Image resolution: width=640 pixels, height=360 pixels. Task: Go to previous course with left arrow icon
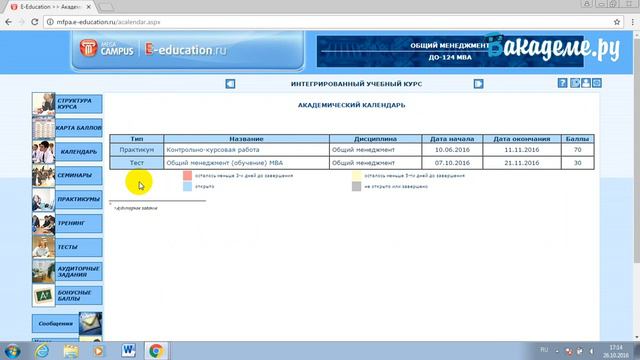pos(230,84)
